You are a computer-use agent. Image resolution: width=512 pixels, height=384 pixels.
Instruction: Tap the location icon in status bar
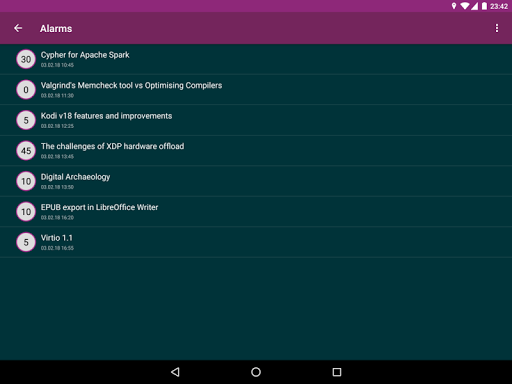pyautogui.click(x=454, y=6)
